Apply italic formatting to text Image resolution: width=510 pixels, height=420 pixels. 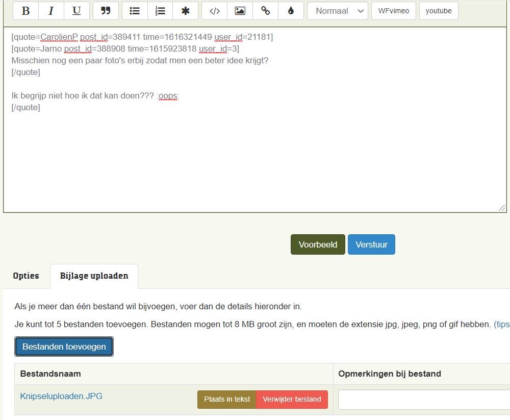(51, 11)
